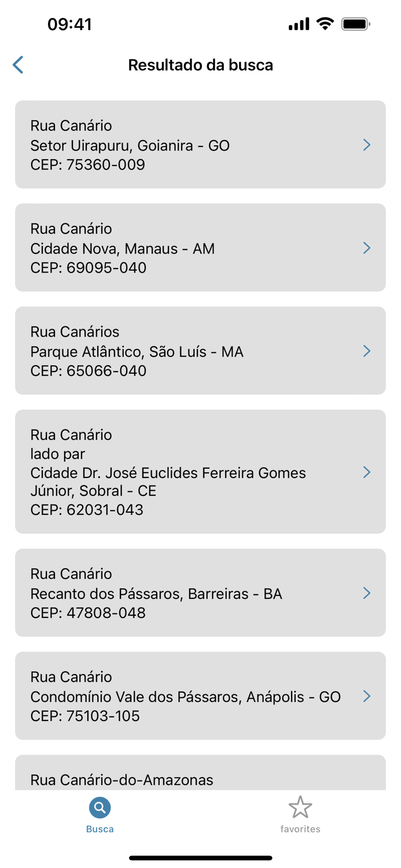Tap the chevron for Rua Canário in Sobral
Image resolution: width=401 pixels, height=868 pixels.
[x=367, y=472]
